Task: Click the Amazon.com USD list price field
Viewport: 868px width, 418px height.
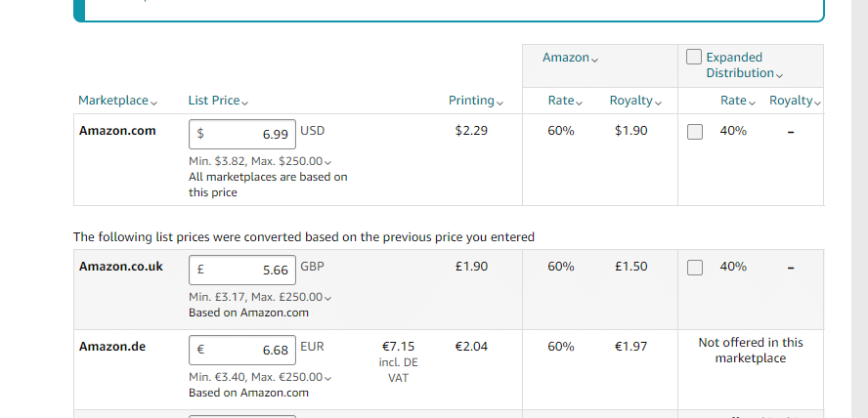Action: tap(241, 135)
